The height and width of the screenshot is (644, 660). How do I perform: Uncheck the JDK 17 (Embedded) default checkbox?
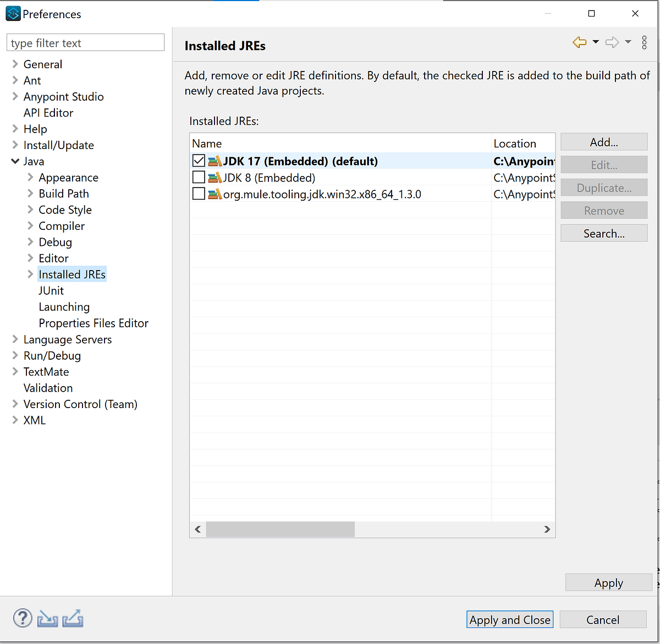[x=199, y=161]
